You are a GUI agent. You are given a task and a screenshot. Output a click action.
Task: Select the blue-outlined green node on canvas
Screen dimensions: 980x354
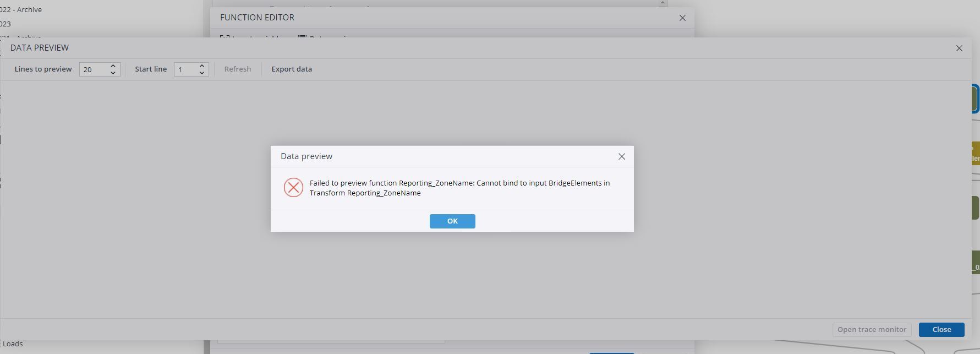click(974, 99)
